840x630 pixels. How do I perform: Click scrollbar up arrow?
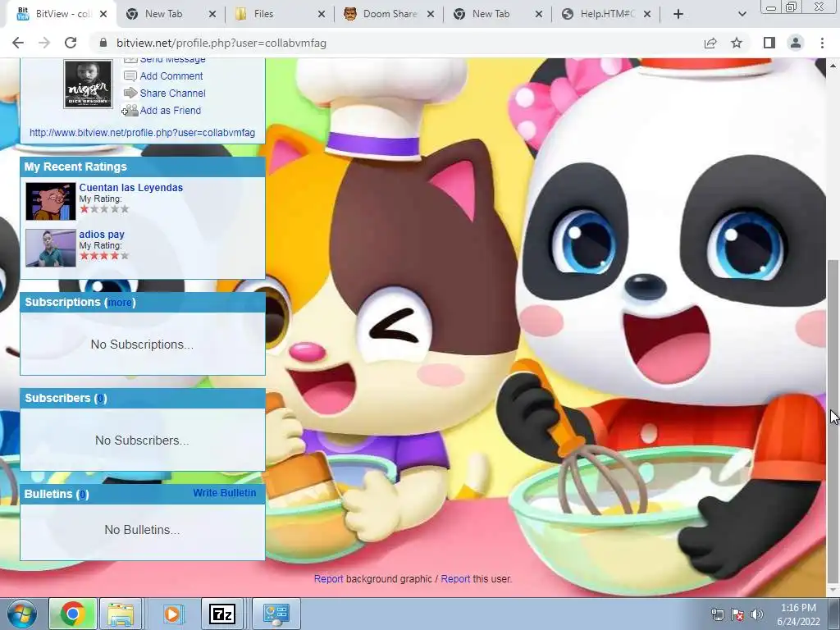(x=833, y=66)
